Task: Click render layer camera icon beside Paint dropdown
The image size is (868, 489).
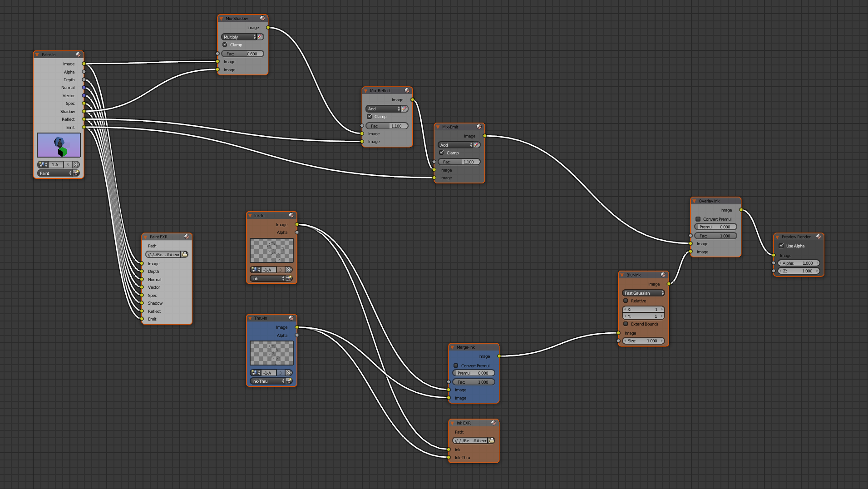Action: click(76, 173)
